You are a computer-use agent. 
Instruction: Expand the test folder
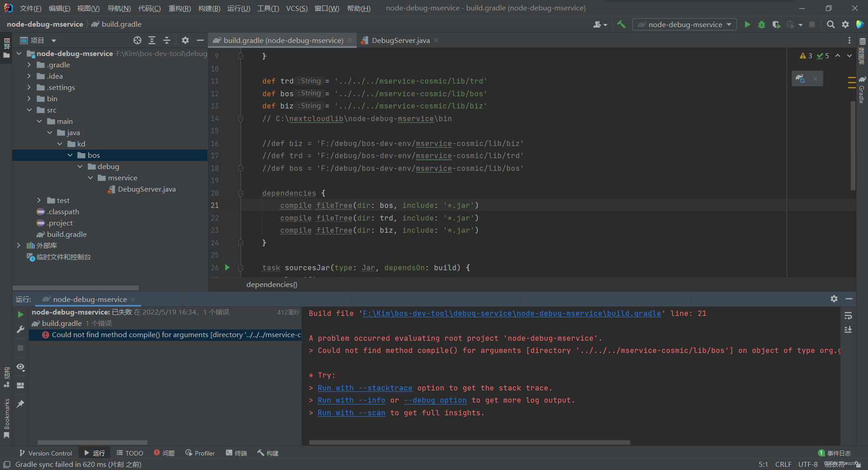[x=39, y=201]
